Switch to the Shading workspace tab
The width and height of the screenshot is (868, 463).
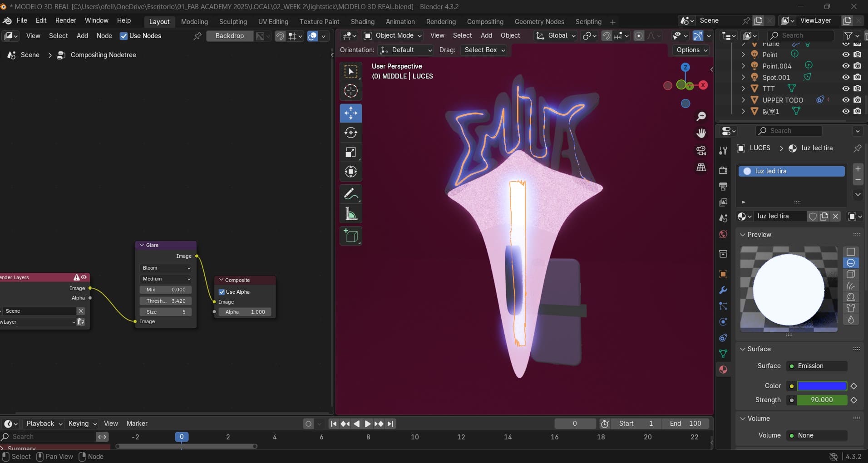[x=363, y=21]
